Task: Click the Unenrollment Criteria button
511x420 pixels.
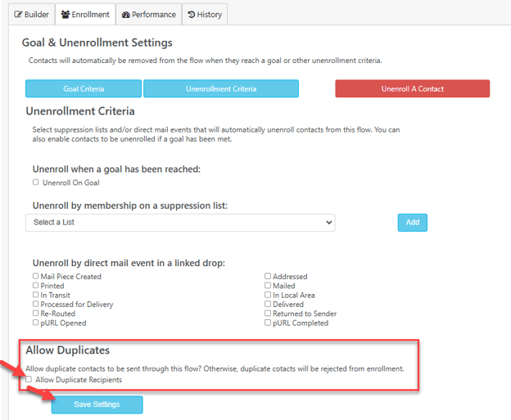Action: [221, 88]
